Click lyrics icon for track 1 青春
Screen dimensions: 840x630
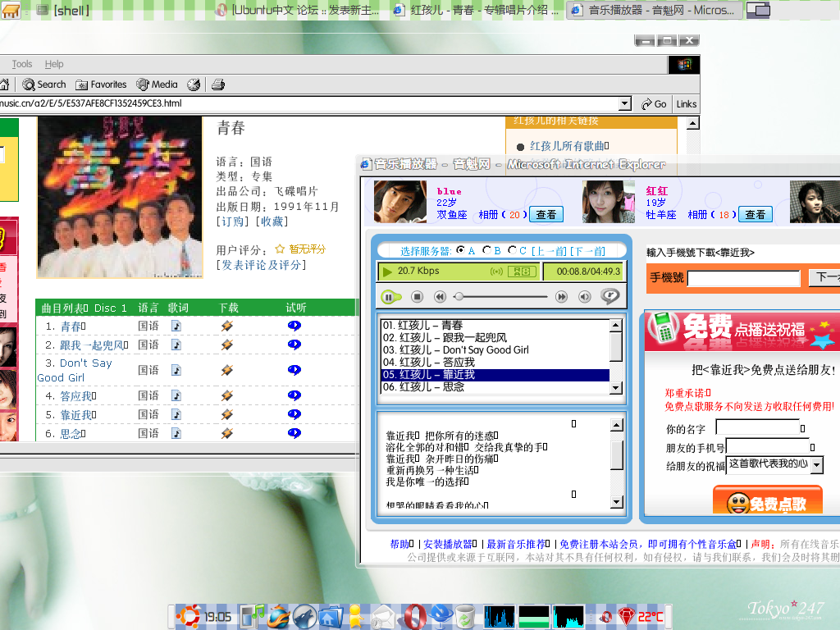(176, 326)
